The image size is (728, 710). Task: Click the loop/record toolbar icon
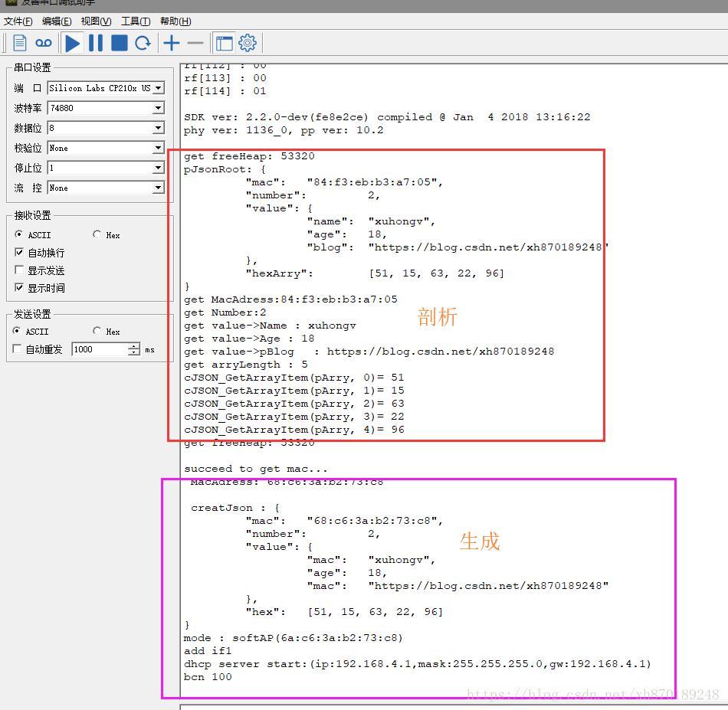tap(44, 43)
